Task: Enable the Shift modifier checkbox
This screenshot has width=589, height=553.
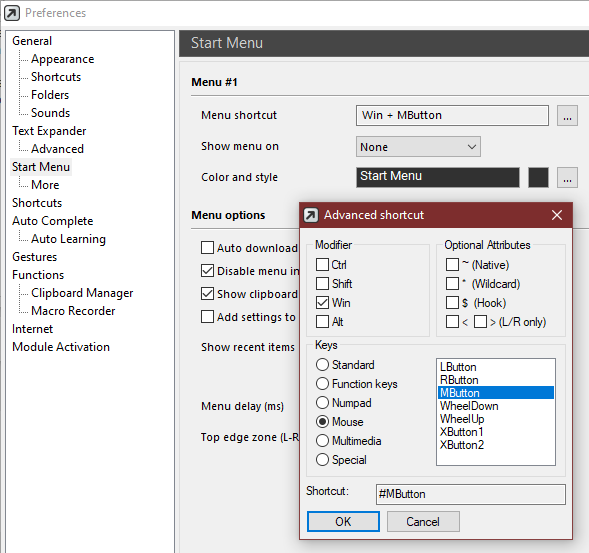Action: pyautogui.click(x=322, y=283)
